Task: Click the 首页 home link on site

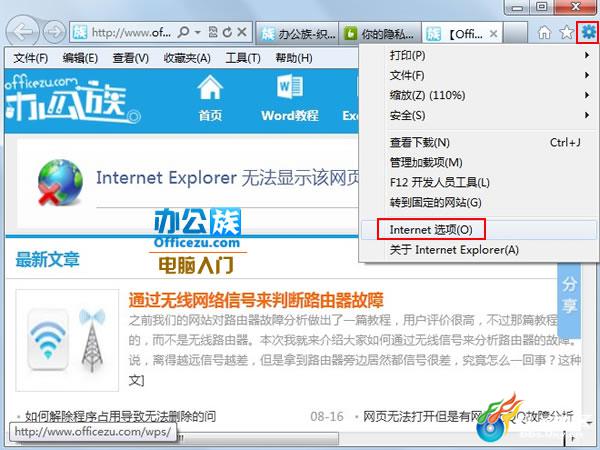Action: click(210, 98)
